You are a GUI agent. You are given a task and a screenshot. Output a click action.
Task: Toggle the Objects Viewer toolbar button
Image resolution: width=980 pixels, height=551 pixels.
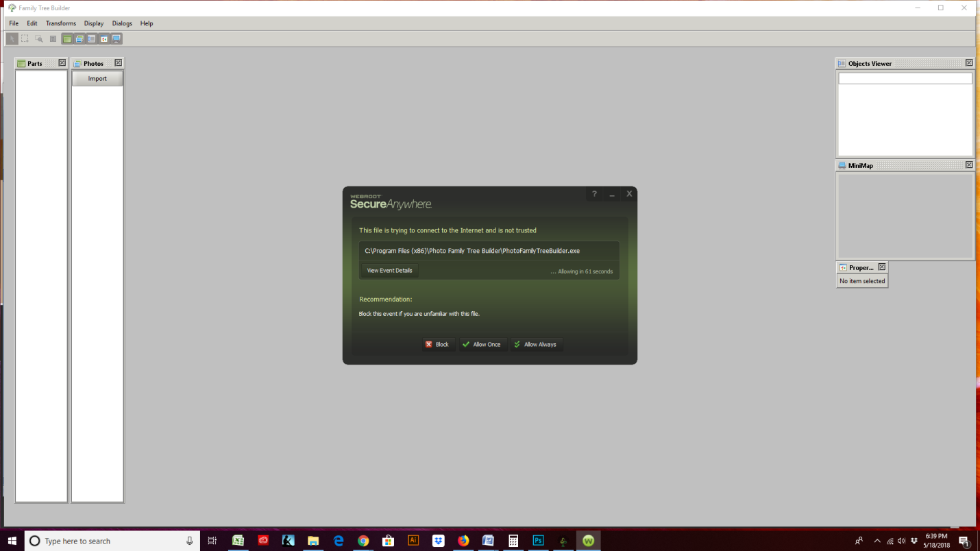coord(91,39)
